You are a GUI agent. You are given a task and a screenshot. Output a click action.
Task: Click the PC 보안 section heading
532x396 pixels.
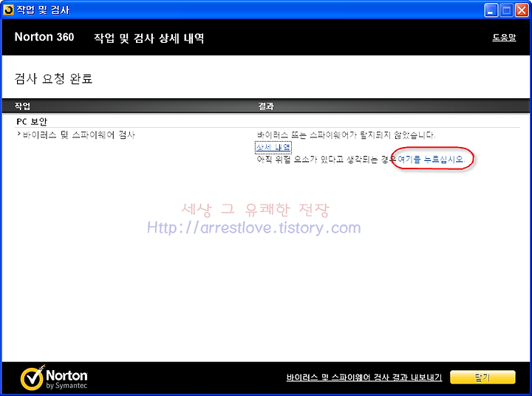(x=32, y=121)
